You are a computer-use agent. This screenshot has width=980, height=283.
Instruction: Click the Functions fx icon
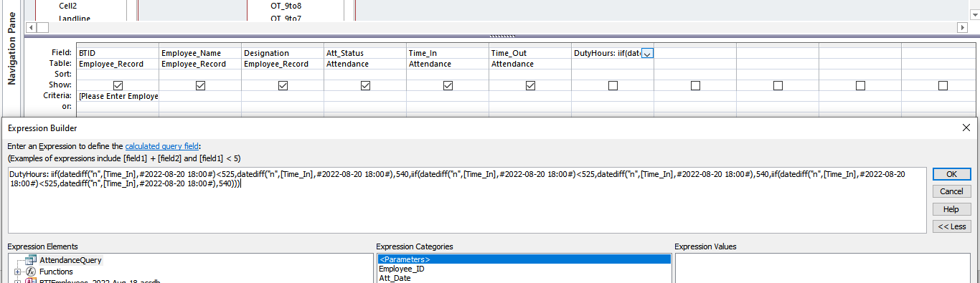click(x=31, y=272)
